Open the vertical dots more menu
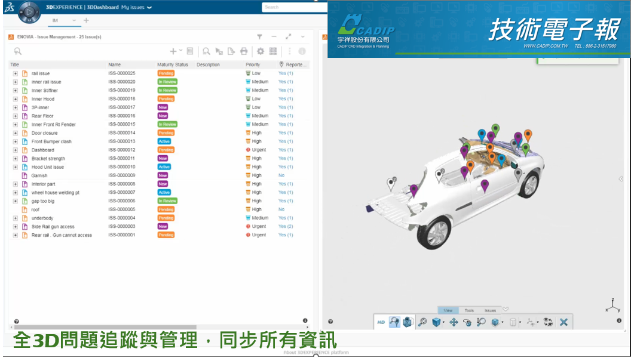631x364 pixels. (x=289, y=51)
